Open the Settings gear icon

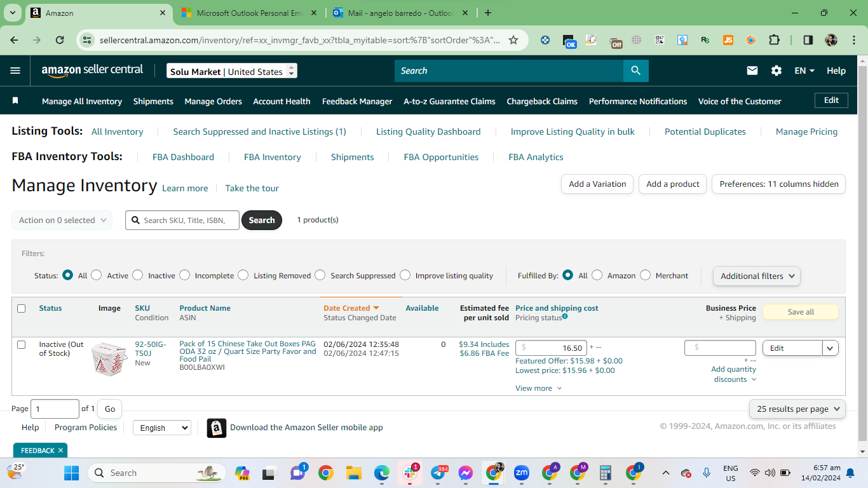coord(776,71)
